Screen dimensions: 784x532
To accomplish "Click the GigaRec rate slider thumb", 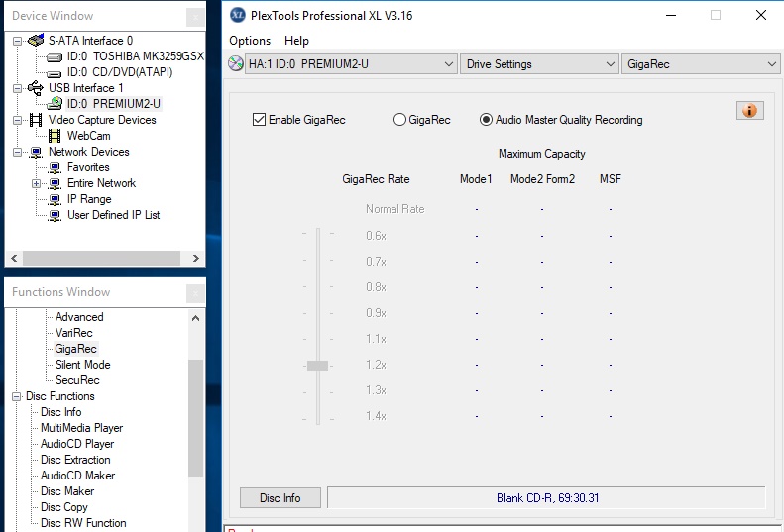I will pyautogui.click(x=317, y=366).
